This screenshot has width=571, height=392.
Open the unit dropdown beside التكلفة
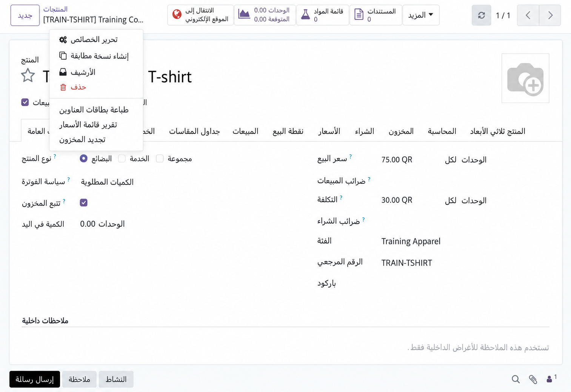(x=474, y=200)
